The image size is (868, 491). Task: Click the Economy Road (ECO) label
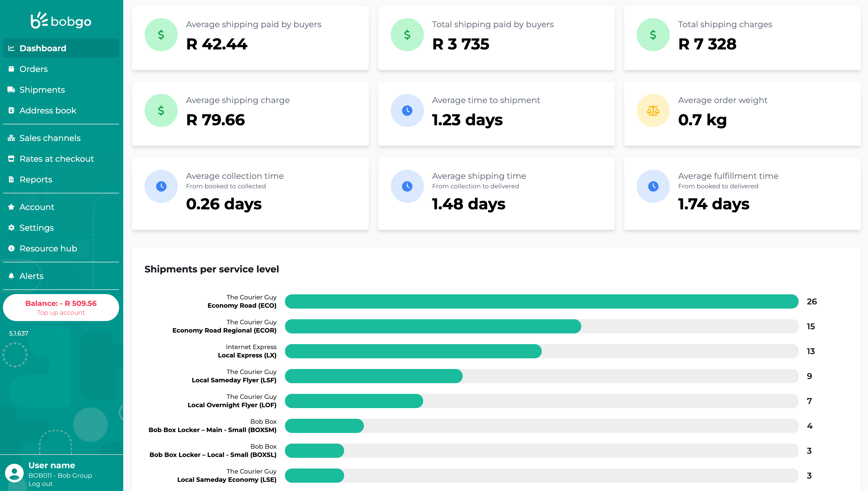[x=242, y=306]
